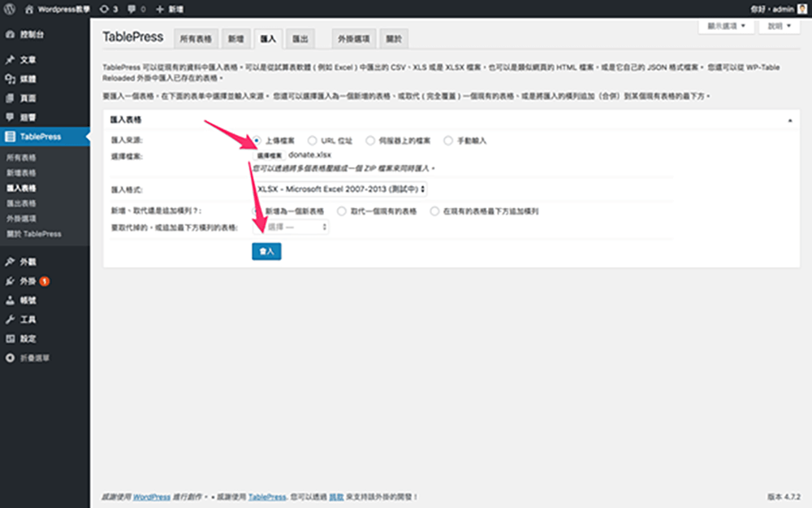Open Export Table submenu item in sidebar
The height and width of the screenshot is (508, 812).
(x=21, y=203)
